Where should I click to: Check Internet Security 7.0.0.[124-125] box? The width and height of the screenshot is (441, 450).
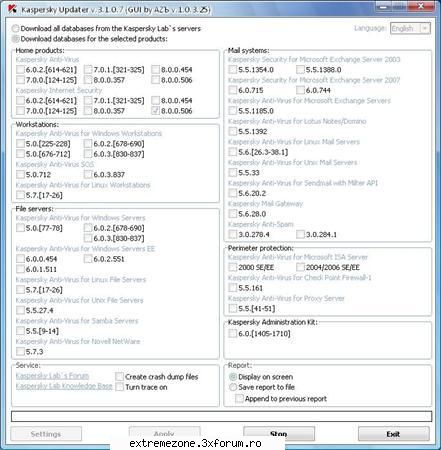(20, 111)
